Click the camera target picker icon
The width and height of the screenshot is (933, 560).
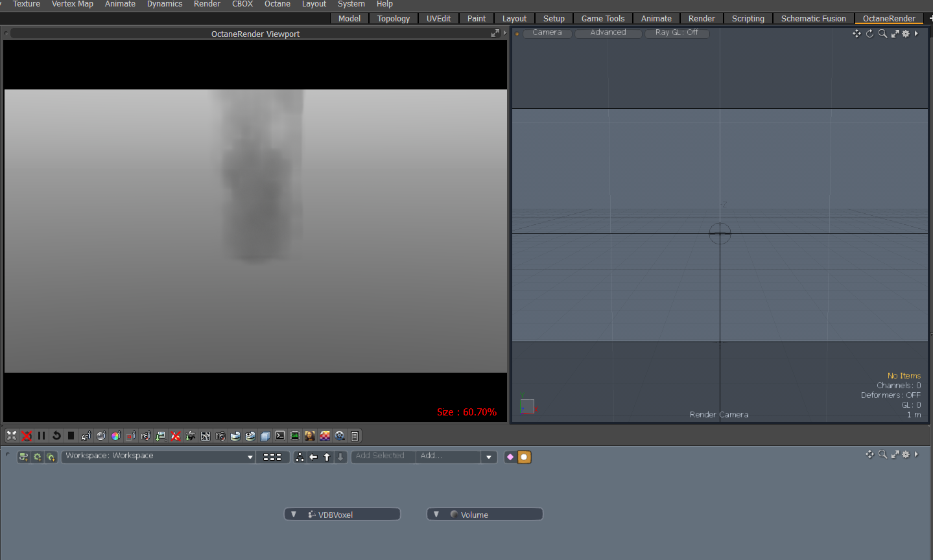pyautogui.click(x=146, y=436)
